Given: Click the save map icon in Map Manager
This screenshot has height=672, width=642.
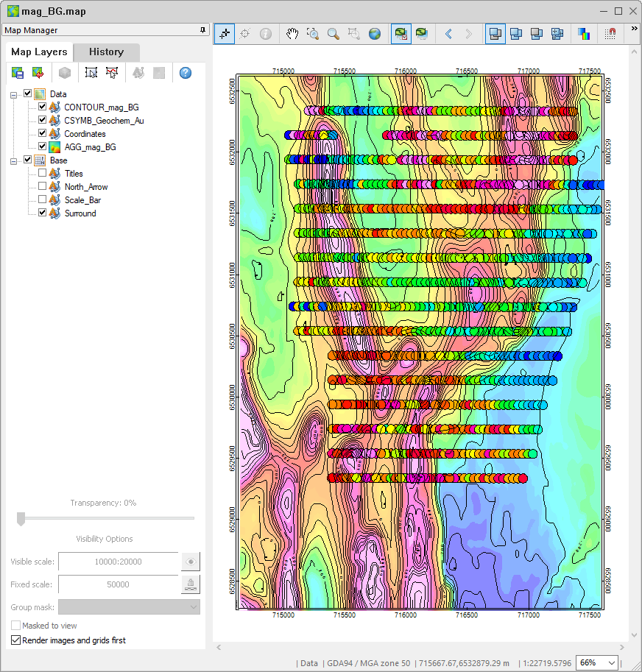Looking at the screenshot, I should 17,73.
